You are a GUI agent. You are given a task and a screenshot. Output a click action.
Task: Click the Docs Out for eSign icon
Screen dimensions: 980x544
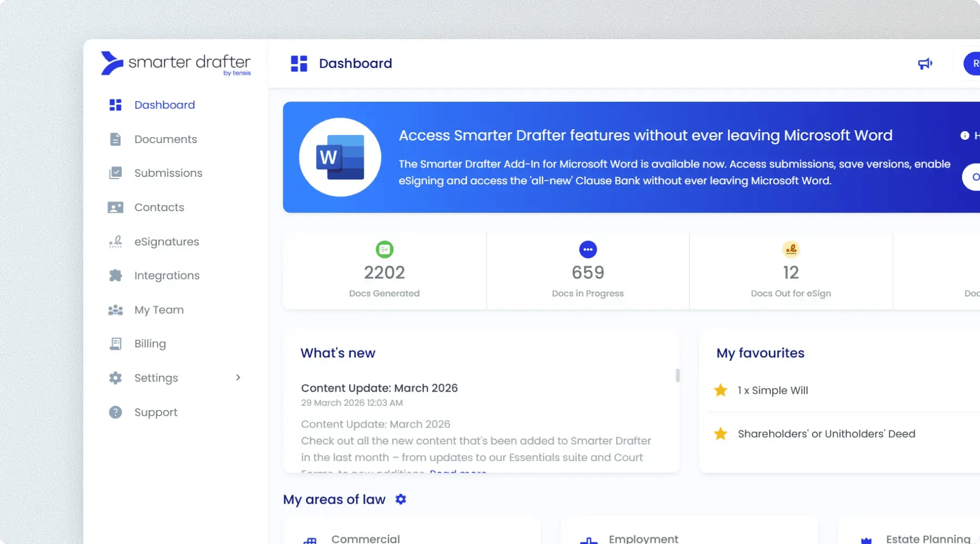coord(791,250)
